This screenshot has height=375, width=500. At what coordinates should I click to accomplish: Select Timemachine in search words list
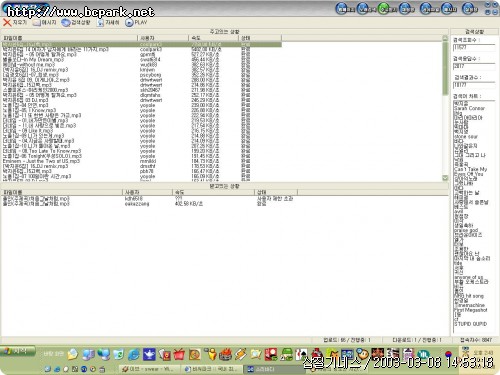click(469, 305)
